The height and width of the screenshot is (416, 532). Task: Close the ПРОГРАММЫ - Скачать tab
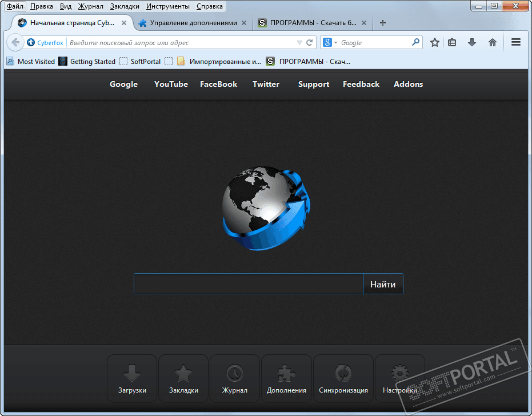click(x=363, y=23)
